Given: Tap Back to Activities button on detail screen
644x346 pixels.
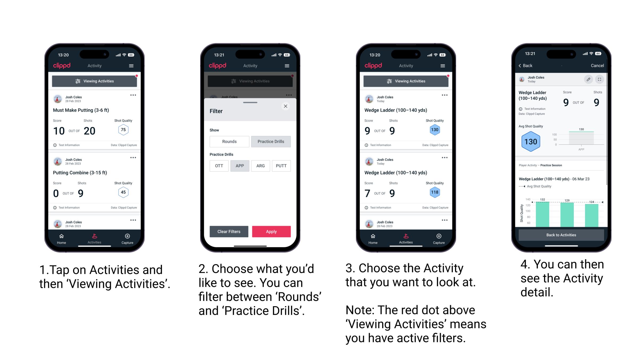Looking at the screenshot, I should click(x=561, y=235).
